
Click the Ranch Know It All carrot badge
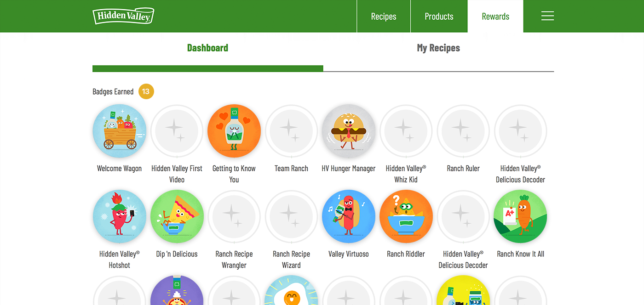click(520, 216)
